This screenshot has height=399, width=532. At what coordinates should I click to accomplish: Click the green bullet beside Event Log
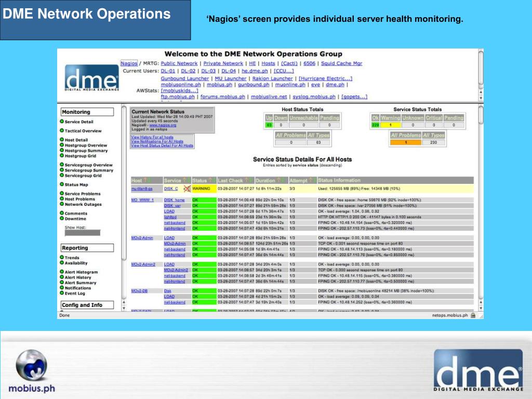point(62,293)
